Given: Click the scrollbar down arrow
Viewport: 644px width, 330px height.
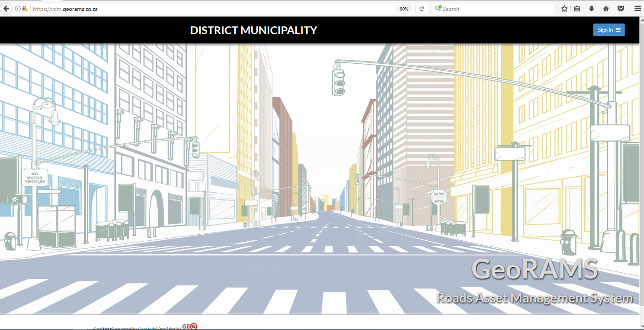Looking at the screenshot, I should click(x=641, y=326).
